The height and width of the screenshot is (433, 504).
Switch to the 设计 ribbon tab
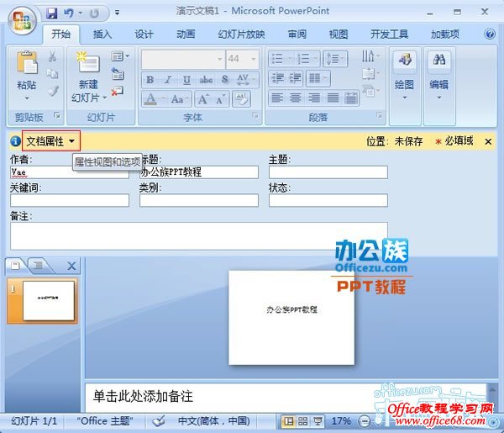point(144,34)
